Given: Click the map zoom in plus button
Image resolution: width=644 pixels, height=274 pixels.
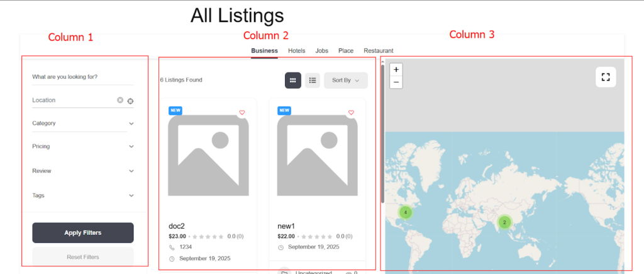Looking at the screenshot, I should pyautogui.click(x=396, y=69).
